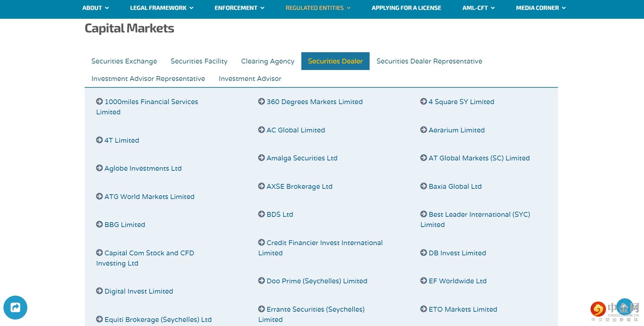Click the share icon button
644x326 pixels.
click(x=15, y=308)
